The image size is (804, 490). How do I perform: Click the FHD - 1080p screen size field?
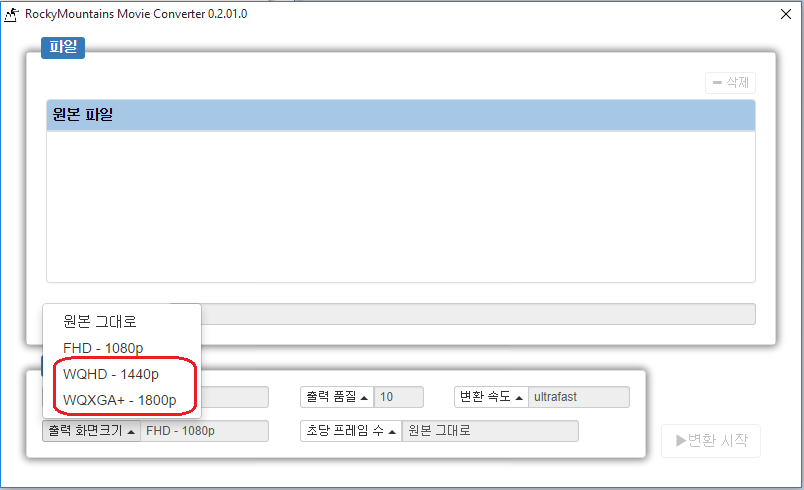tap(204, 431)
